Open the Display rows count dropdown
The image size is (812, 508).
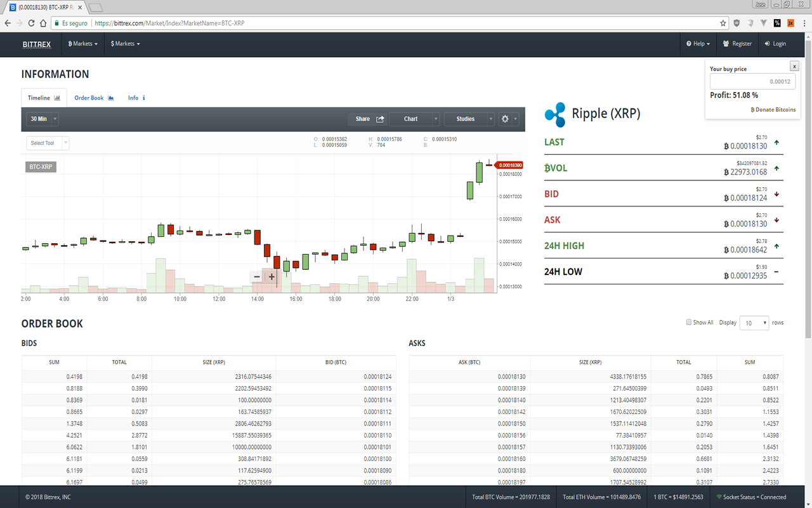click(x=754, y=323)
